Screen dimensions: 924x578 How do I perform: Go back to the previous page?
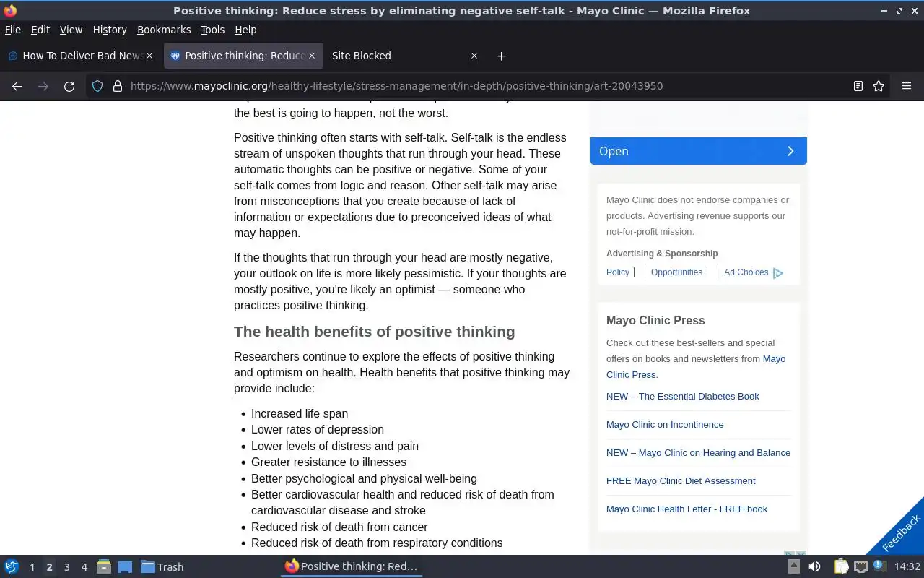point(17,86)
